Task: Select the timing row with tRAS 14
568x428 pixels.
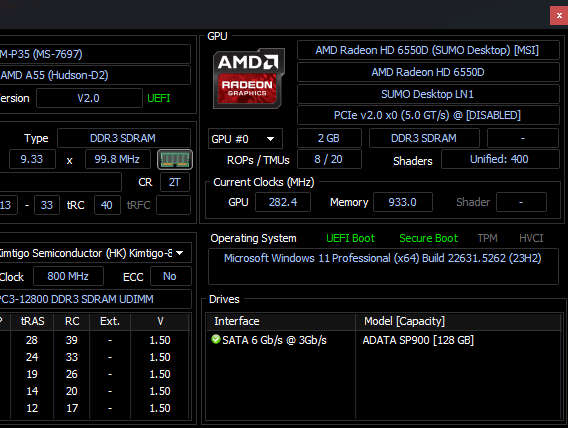Action: (95, 391)
